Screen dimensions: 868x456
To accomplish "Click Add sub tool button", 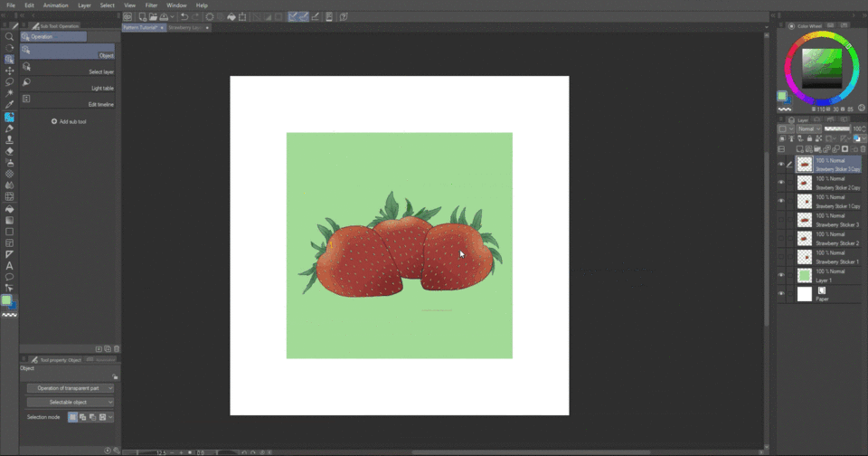I will (x=69, y=121).
